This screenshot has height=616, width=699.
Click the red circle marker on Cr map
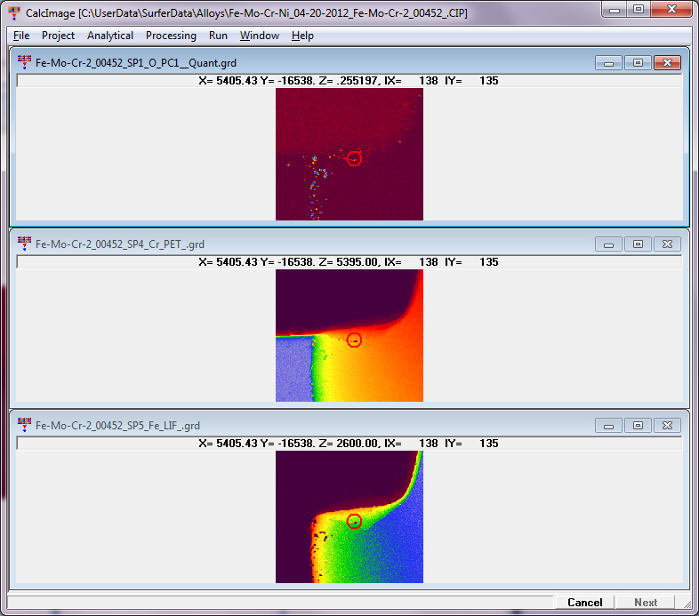pos(354,340)
